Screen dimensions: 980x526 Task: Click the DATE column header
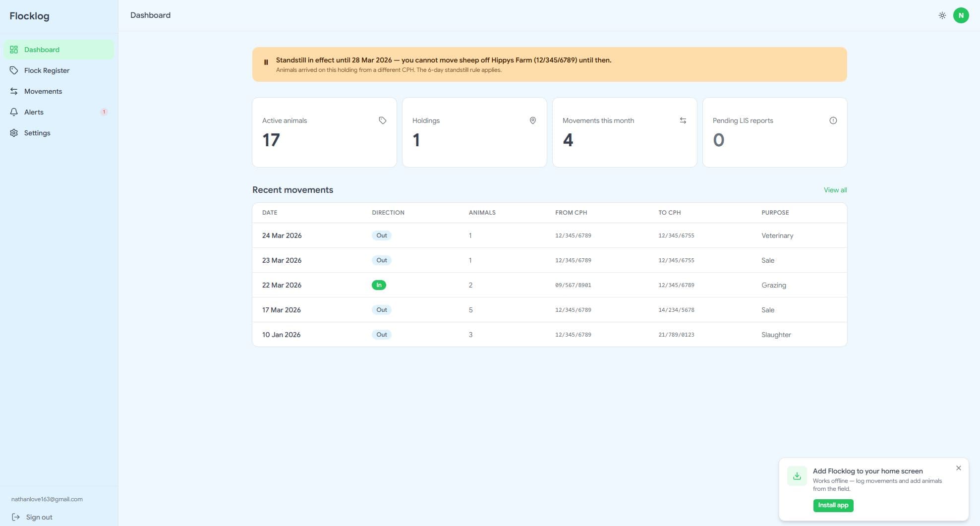[x=270, y=213]
